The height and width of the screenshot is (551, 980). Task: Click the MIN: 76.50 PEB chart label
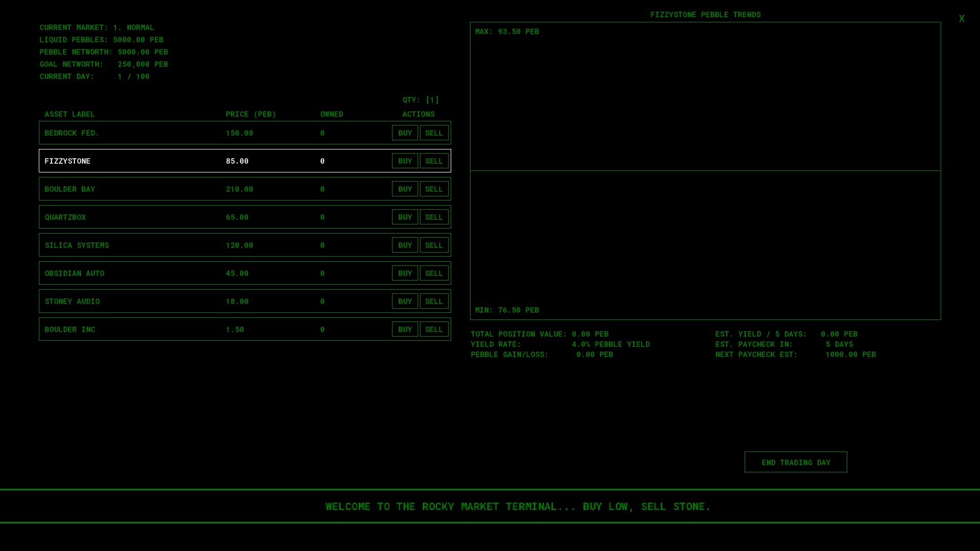[507, 310]
